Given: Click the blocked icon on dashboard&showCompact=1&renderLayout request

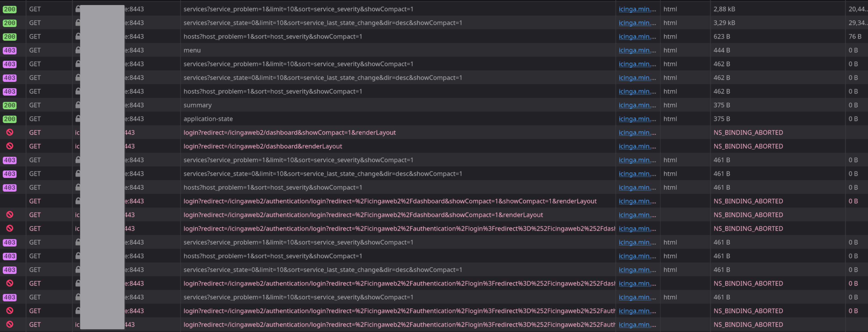Looking at the screenshot, I should pyautogui.click(x=10, y=132).
